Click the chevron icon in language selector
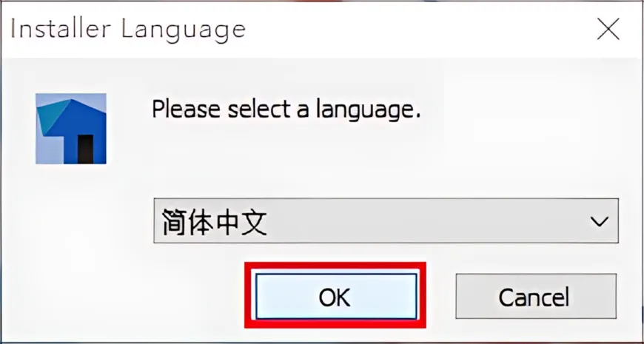The width and height of the screenshot is (644, 344). pos(600,222)
